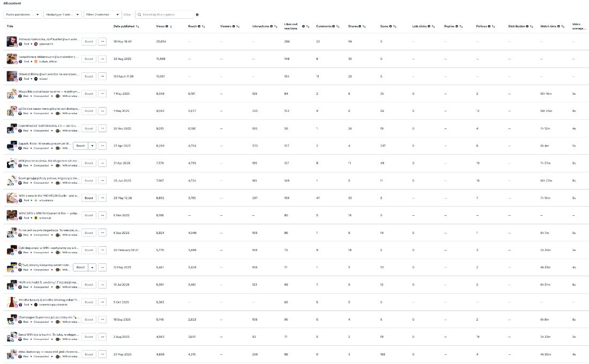
Task: Show info tooltip for Watch time column
Action: pyautogui.click(x=558, y=26)
